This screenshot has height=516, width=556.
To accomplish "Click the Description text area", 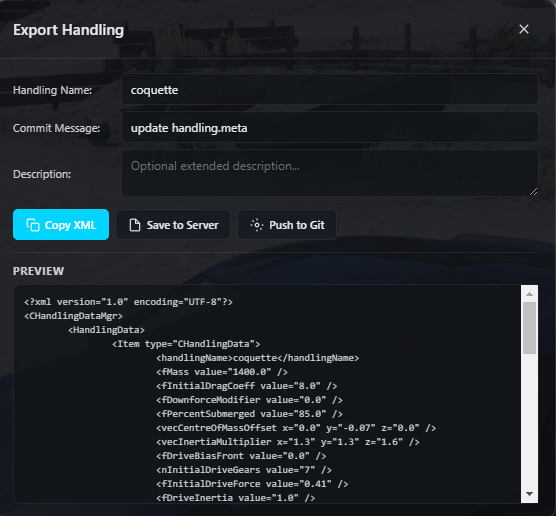I will tap(330, 173).
